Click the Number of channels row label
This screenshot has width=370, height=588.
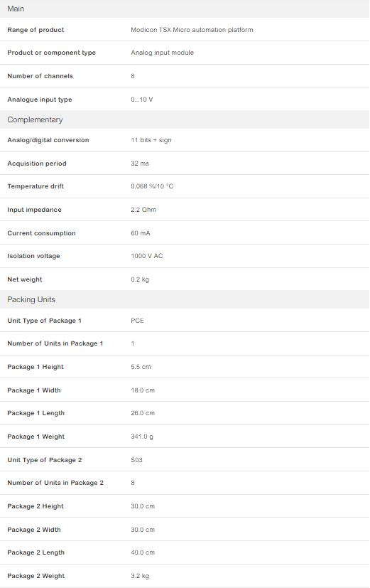coord(40,76)
